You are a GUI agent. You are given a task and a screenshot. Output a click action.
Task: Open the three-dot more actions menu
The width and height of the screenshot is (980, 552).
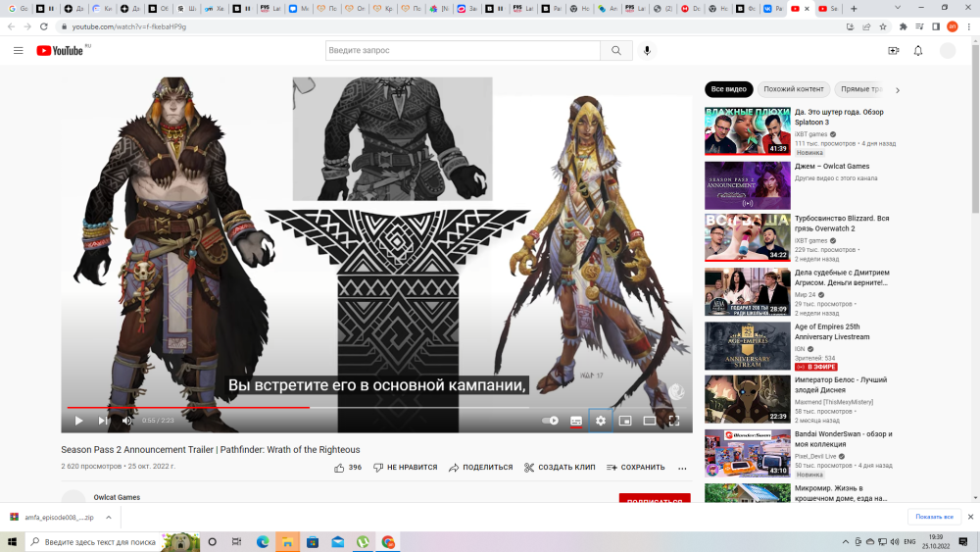coord(682,468)
